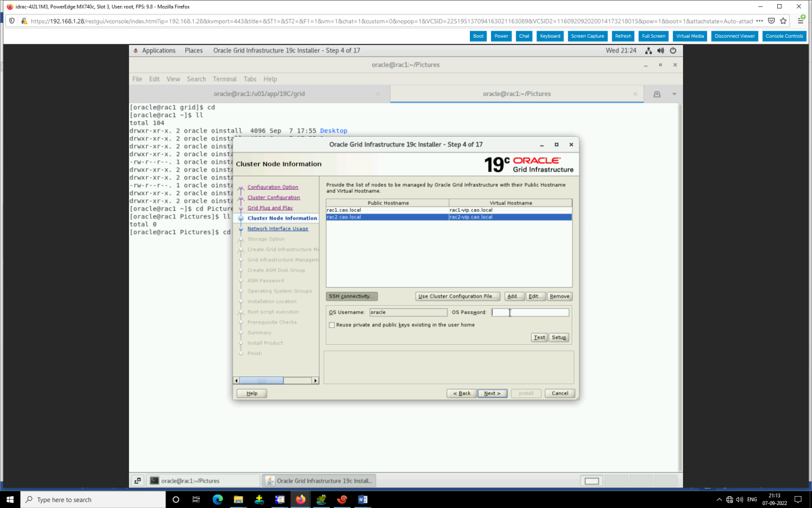This screenshot has width=812, height=508.
Task: Open the terminal Tabs menu
Action: (250, 79)
